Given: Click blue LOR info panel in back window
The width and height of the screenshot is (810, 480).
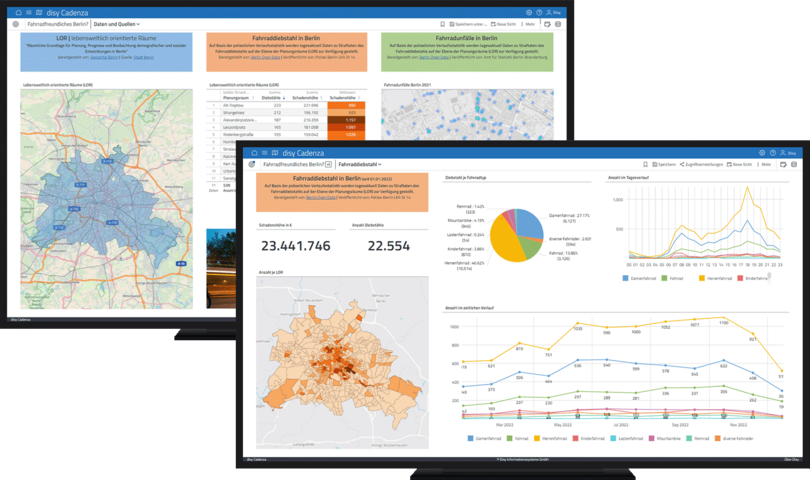Looking at the screenshot, I should click(x=106, y=52).
